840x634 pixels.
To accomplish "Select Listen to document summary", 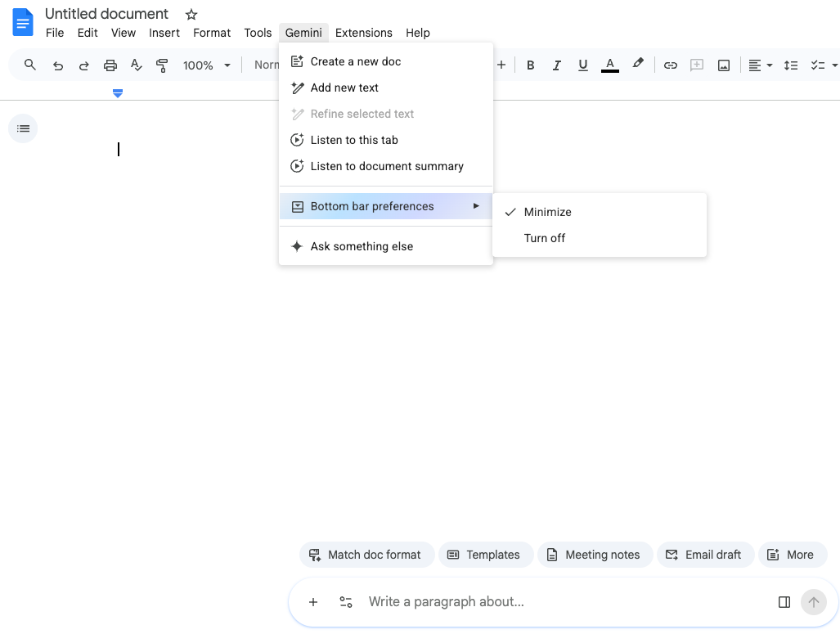I will pos(386,167).
